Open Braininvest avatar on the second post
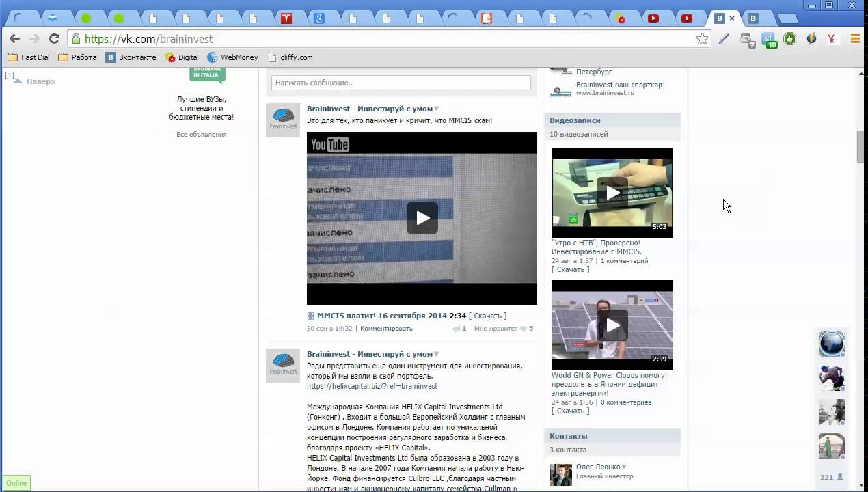 coord(283,365)
